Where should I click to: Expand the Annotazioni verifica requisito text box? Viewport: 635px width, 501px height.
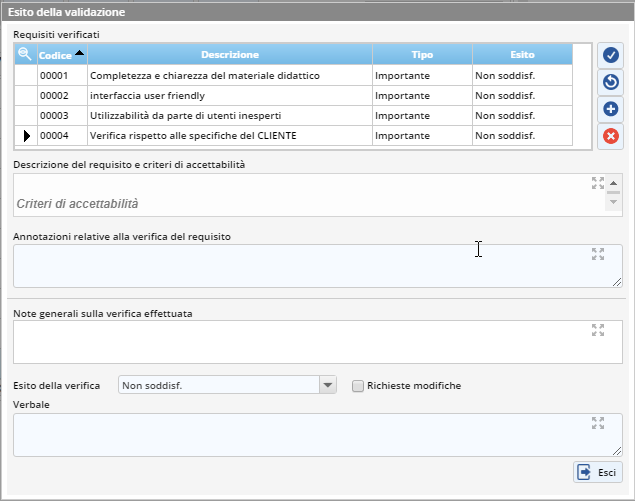598,254
